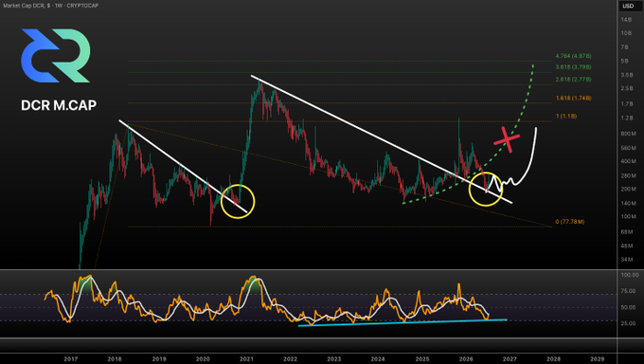Click the RSI scale value 100.00
This screenshot has width=644, height=364.
[630, 275]
